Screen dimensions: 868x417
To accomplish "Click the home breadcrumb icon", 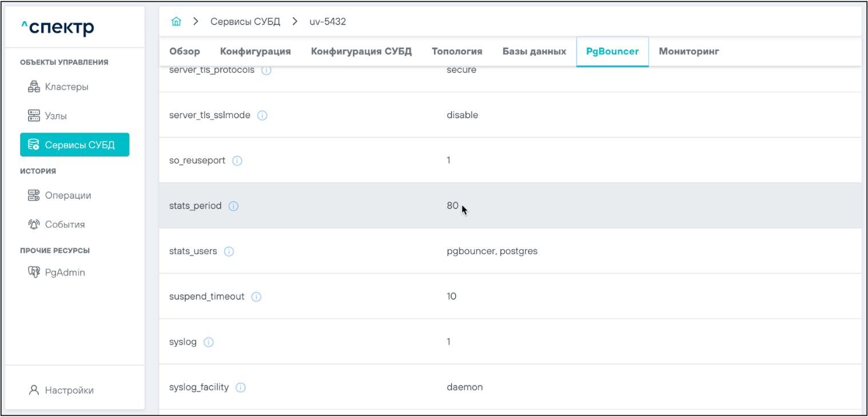I will click(176, 22).
